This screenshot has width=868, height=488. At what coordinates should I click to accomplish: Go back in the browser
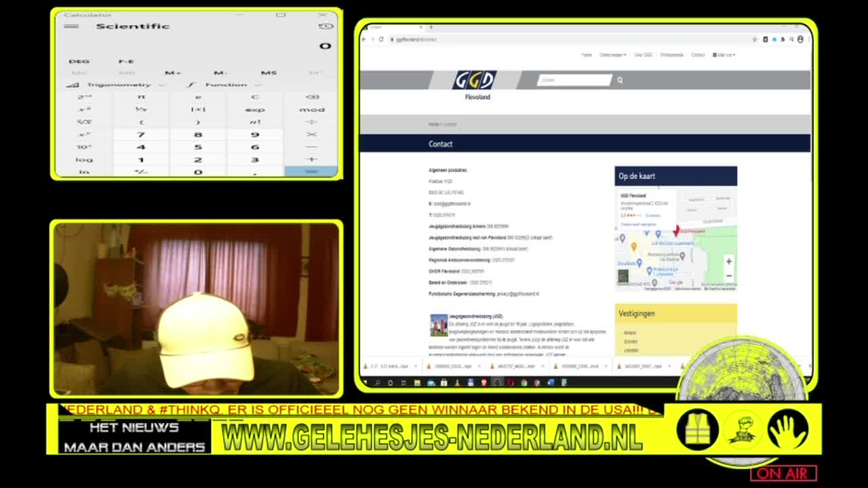coord(364,39)
